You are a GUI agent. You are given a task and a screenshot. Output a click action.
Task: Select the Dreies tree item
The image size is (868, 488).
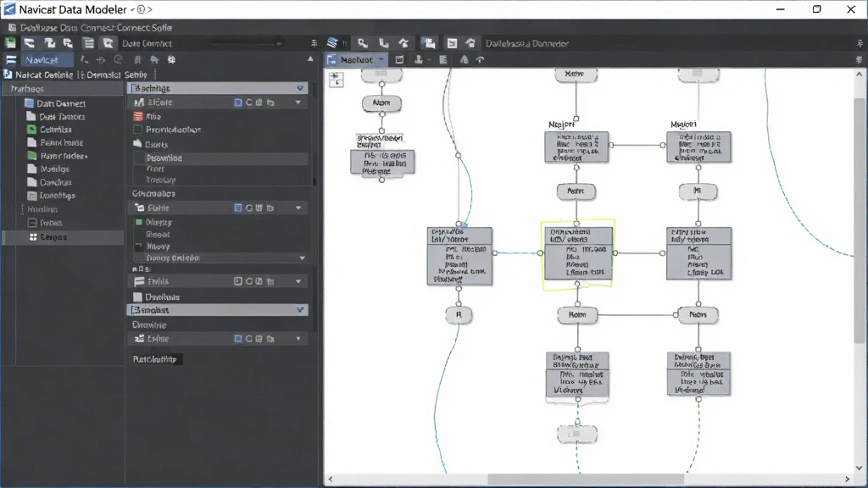pos(51,223)
